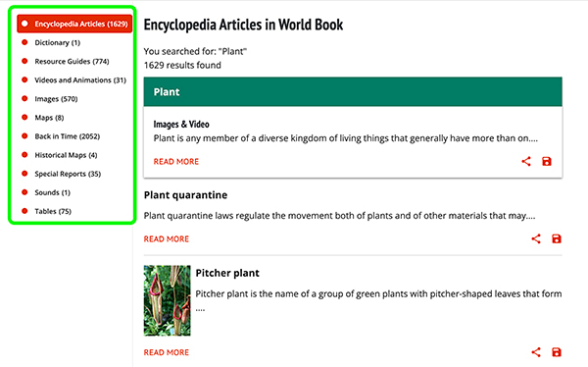Open Maps (8) results

pyautogui.click(x=49, y=118)
